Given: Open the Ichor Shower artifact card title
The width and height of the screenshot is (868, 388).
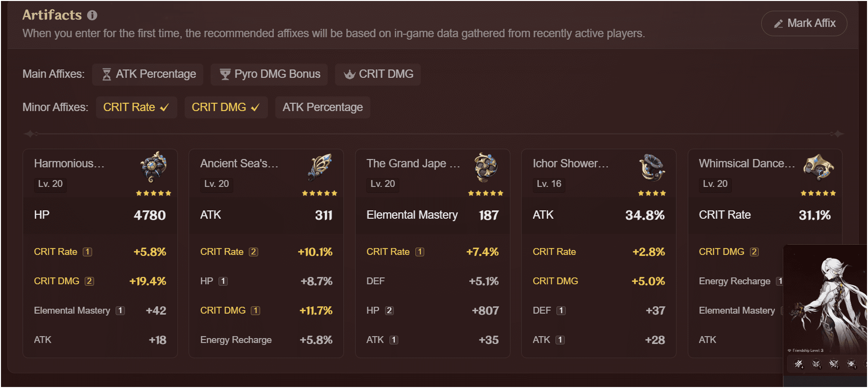Looking at the screenshot, I should (570, 163).
